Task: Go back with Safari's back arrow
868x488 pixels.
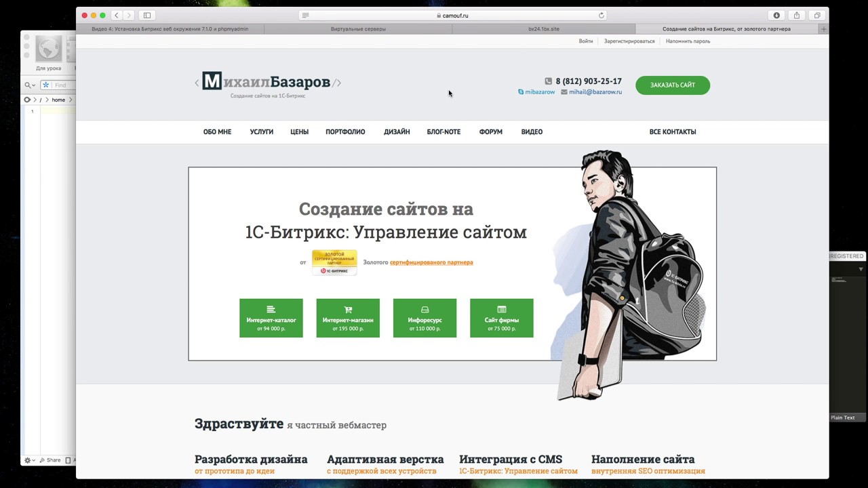Action: 116,15
